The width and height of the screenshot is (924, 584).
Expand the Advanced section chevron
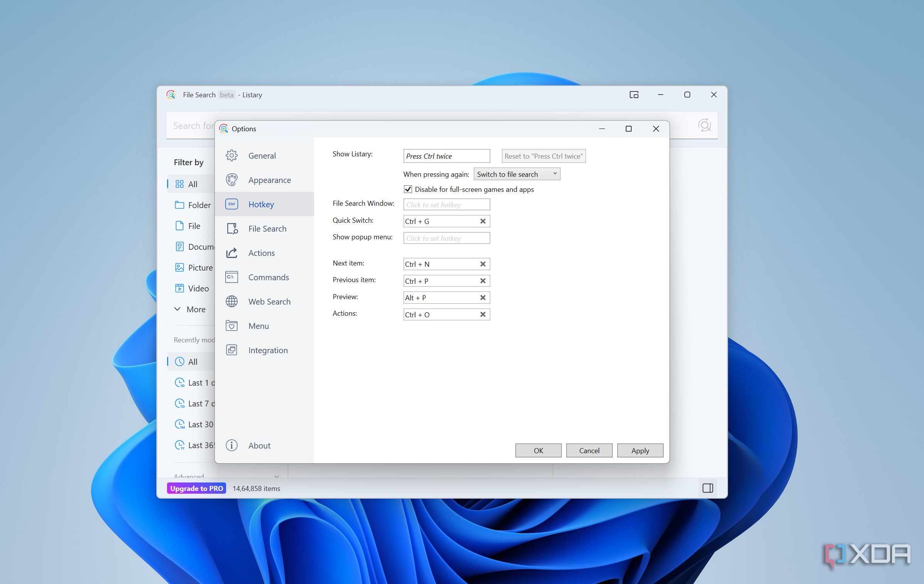pyautogui.click(x=277, y=476)
